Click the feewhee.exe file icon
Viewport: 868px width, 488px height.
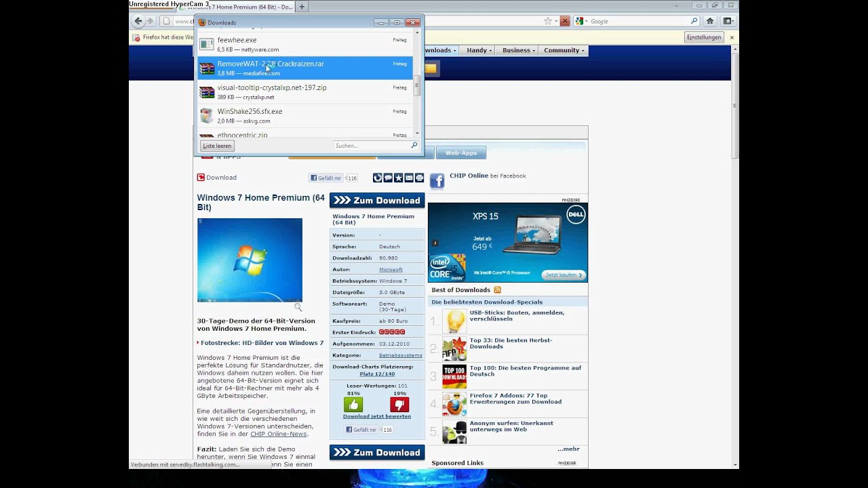[206, 44]
